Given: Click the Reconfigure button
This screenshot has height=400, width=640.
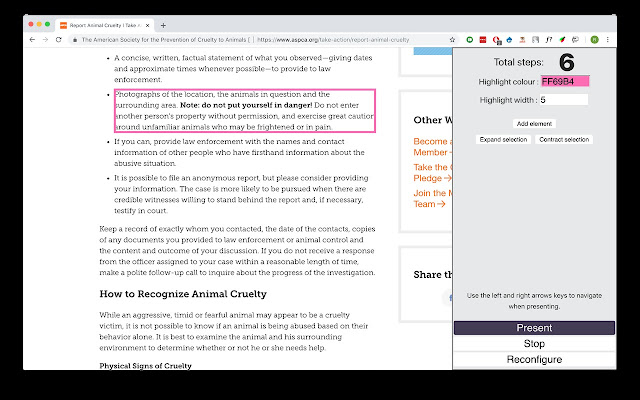Looking at the screenshot, I should [534, 360].
